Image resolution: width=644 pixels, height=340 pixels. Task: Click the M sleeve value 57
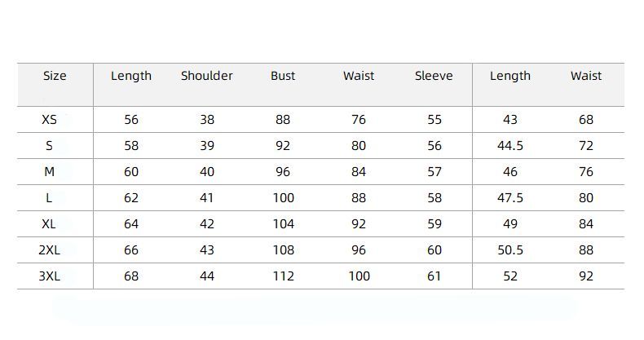[434, 172]
